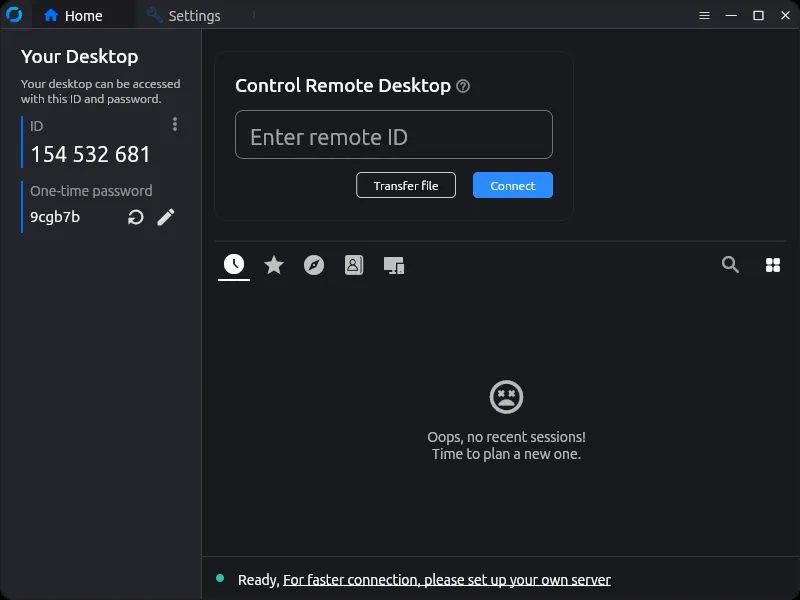This screenshot has width=800, height=600.
Task: Click the green Ready status indicator
Action: click(x=221, y=578)
